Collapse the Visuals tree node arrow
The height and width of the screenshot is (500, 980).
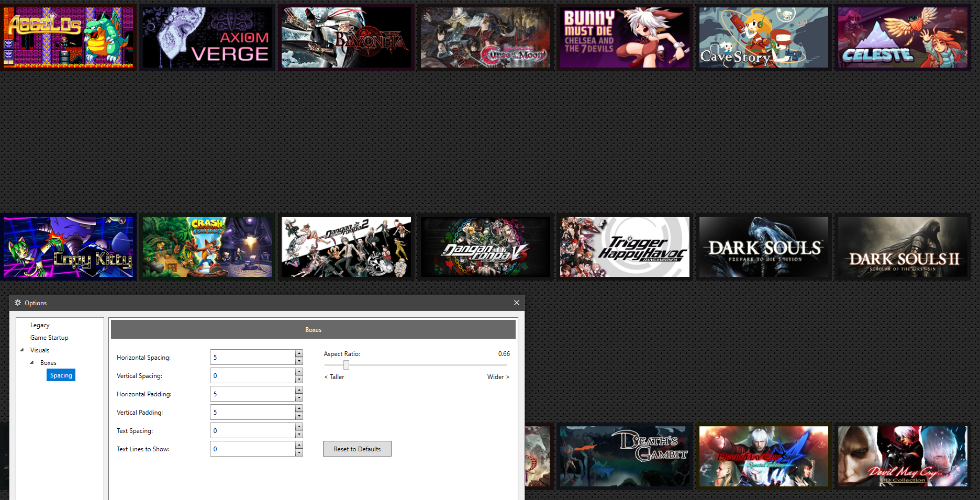22,350
